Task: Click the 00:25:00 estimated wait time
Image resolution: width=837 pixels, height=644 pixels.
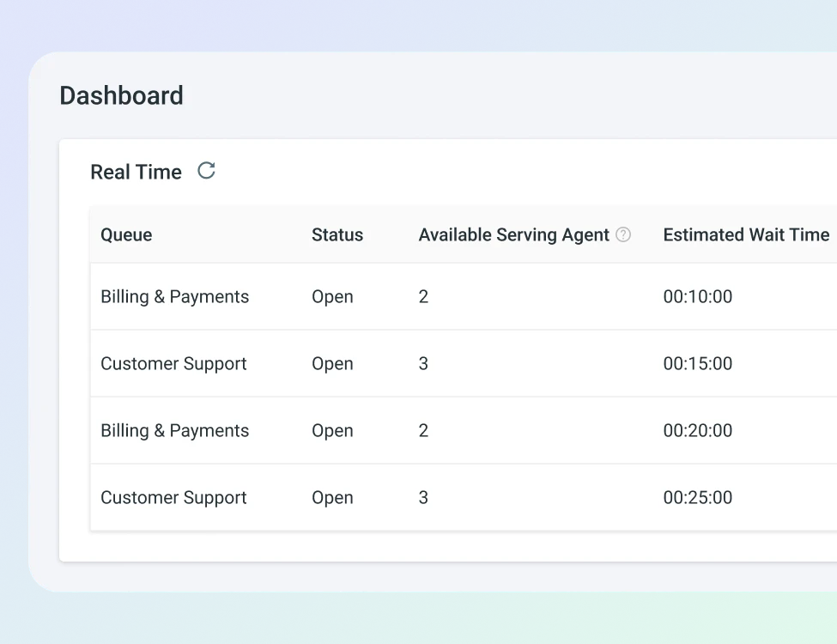Action: coord(697,497)
